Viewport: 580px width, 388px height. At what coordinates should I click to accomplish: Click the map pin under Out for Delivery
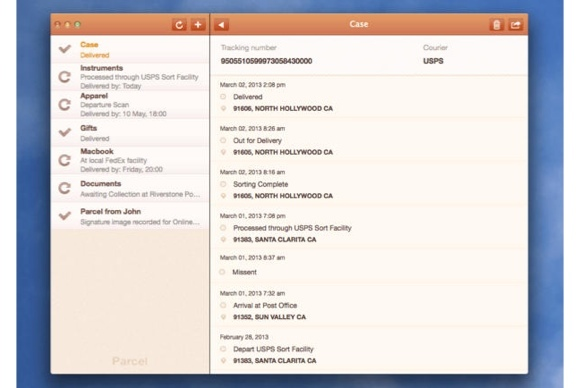[223, 152]
